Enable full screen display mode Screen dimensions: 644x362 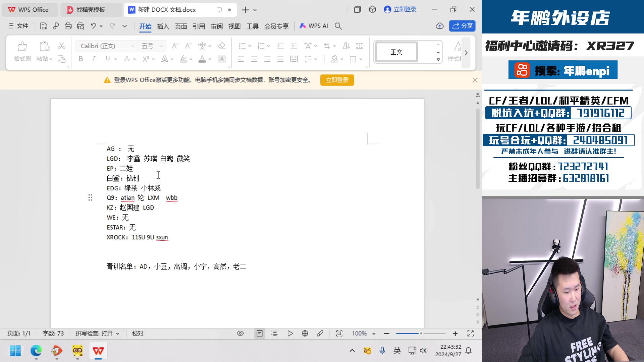[470, 333]
